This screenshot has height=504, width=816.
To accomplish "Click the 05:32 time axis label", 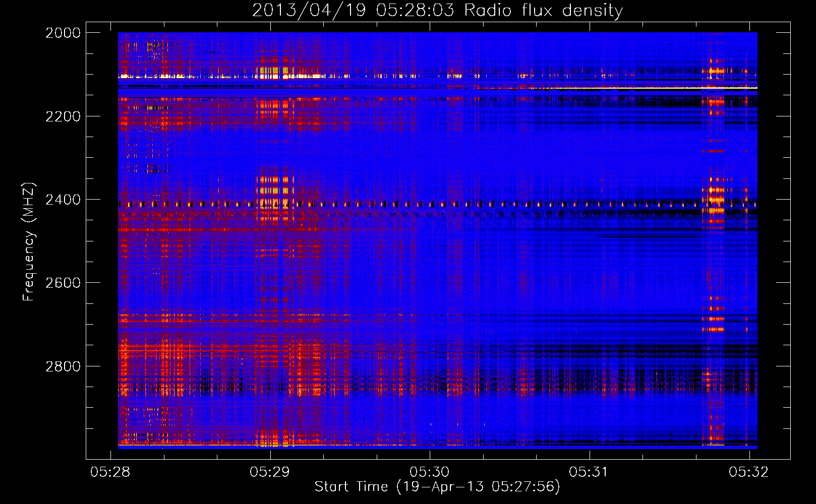I will (749, 472).
